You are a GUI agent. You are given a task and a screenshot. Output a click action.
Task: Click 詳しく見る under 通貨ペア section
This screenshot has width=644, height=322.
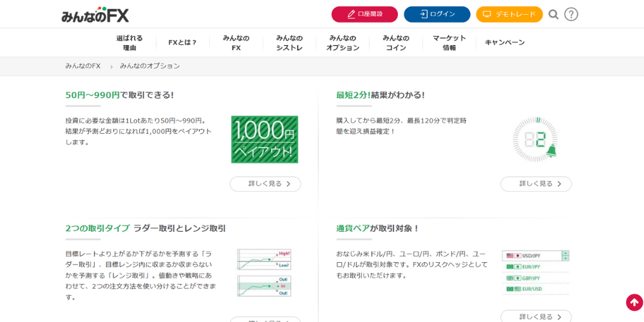tap(536, 316)
